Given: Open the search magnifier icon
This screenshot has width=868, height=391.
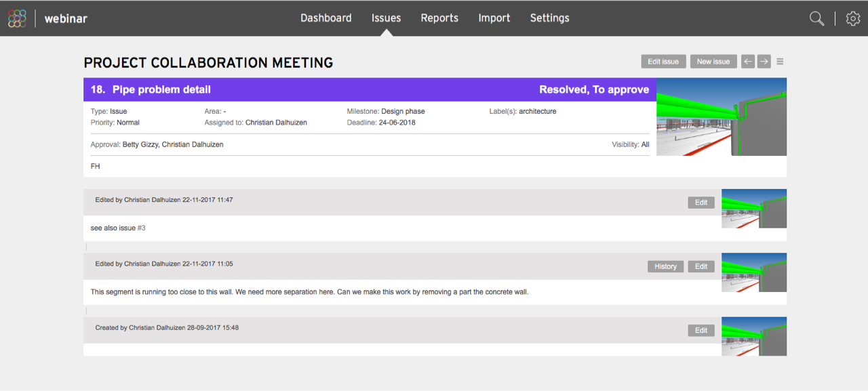Looking at the screenshot, I should [x=817, y=18].
